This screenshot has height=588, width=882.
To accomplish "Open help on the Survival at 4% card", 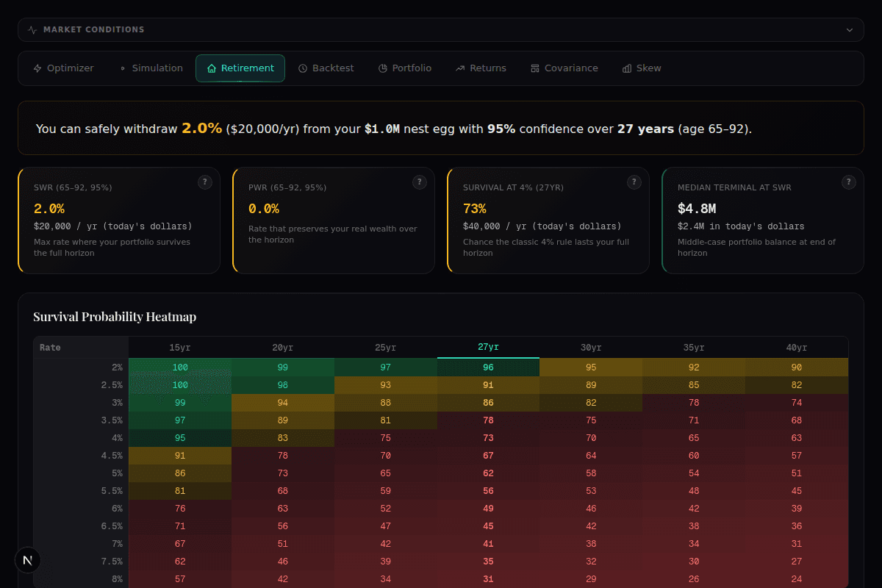I will 634,182.
